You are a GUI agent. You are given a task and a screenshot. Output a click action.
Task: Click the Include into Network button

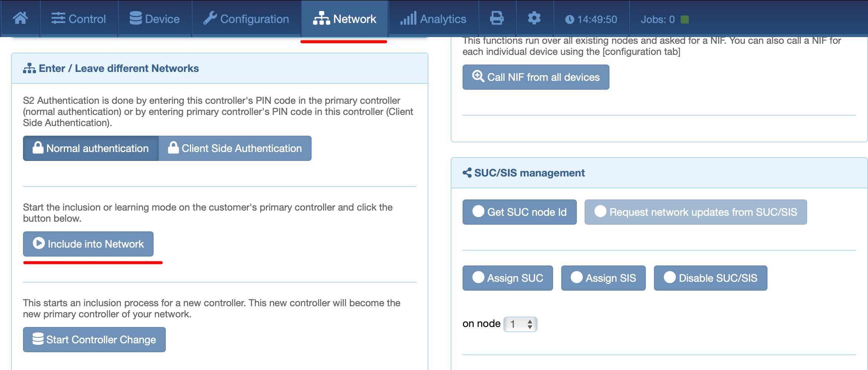click(x=88, y=244)
